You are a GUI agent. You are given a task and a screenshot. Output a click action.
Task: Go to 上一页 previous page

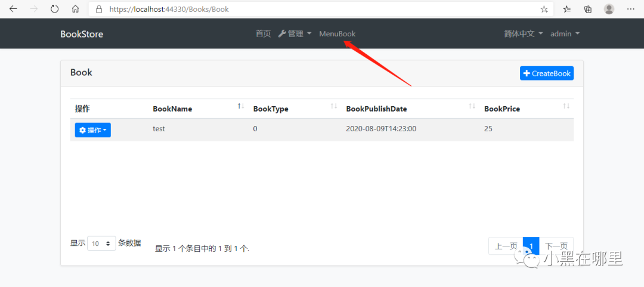506,246
